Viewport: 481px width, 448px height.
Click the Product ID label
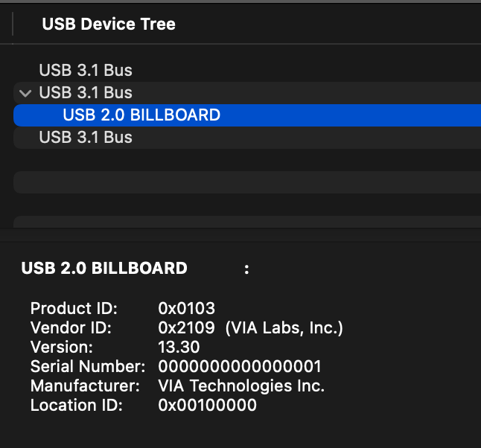coord(74,309)
